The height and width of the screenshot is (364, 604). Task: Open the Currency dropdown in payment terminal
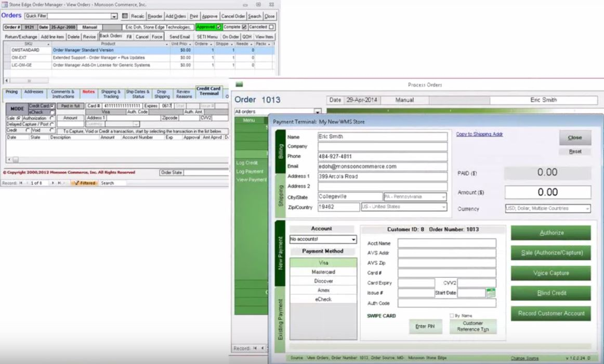coord(587,209)
